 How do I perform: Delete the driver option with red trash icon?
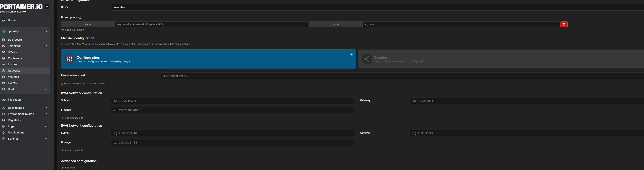point(563,24)
